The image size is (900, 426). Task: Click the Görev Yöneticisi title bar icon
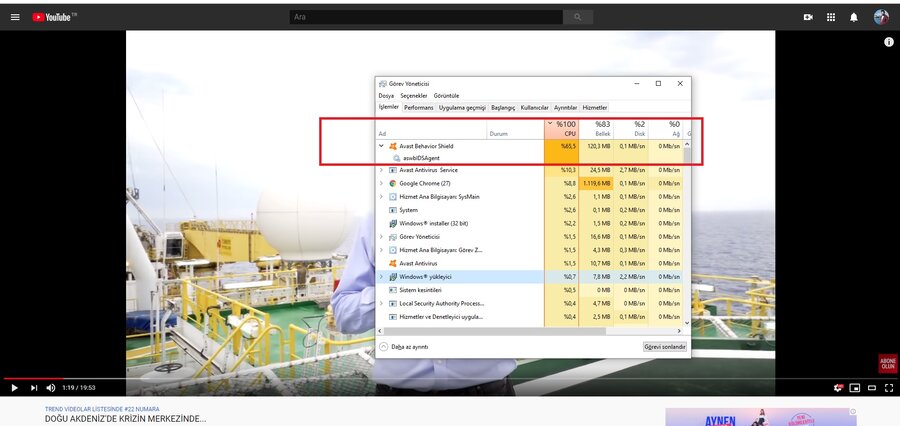coord(383,84)
